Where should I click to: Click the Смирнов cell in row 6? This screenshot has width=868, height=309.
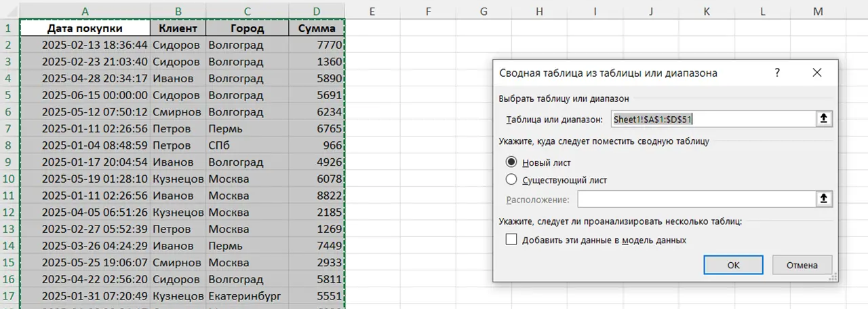(x=178, y=112)
